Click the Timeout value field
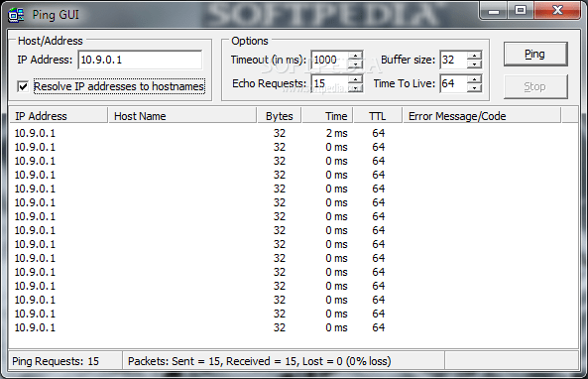The width and height of the screenshot is (588, 379). tap(330, 60)
